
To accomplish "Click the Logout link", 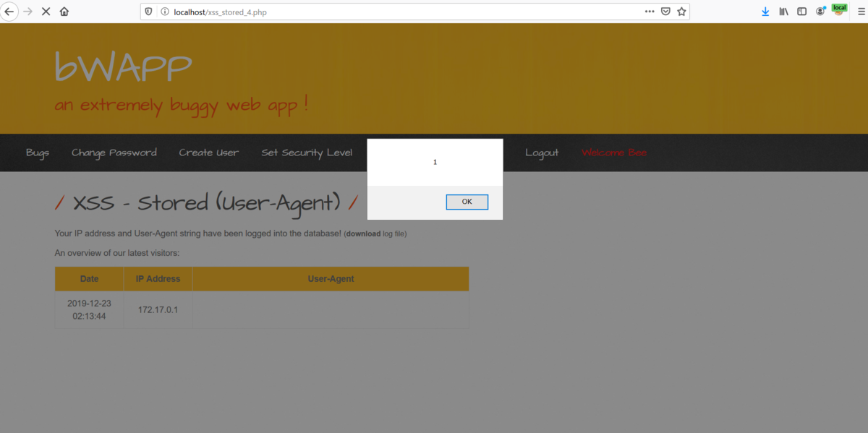I will click(542, 153).
